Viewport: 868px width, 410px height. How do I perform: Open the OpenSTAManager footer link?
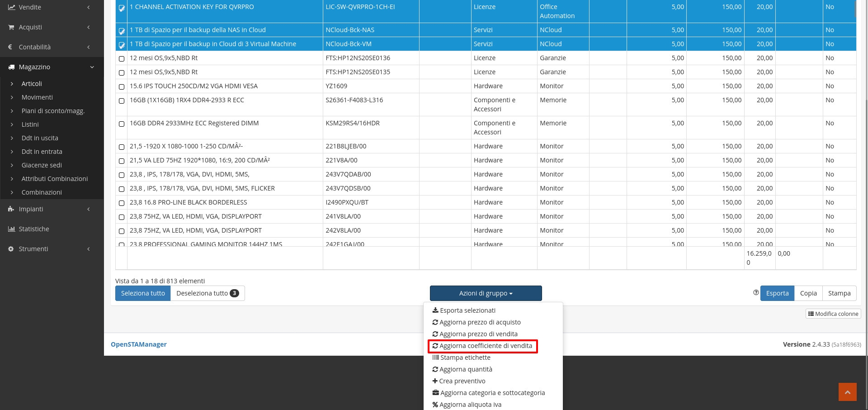pyautogui.click(x=139, y=344)
